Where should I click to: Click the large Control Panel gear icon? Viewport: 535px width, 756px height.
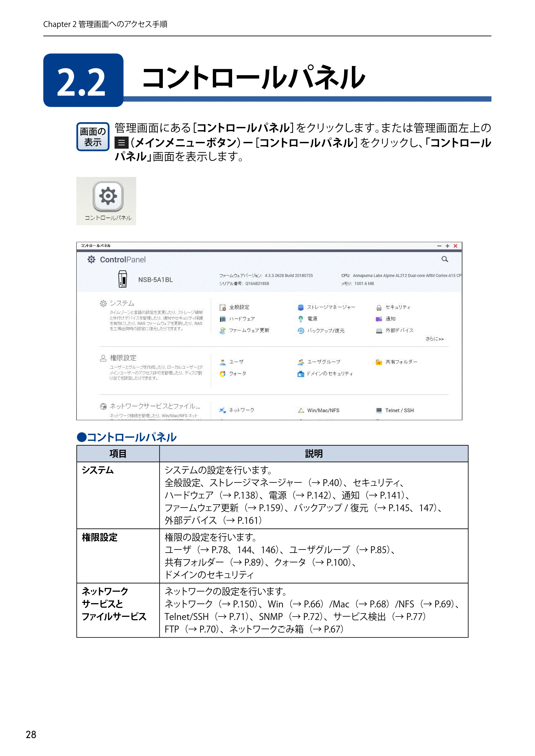pos(108,196)
